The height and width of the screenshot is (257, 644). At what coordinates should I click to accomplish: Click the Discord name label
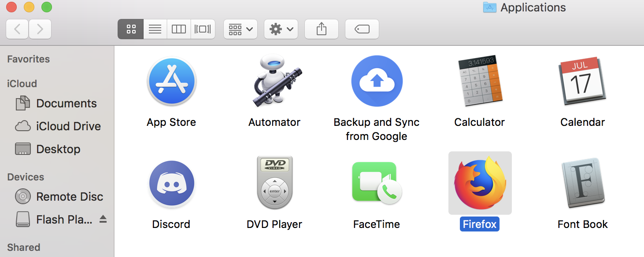171,224
